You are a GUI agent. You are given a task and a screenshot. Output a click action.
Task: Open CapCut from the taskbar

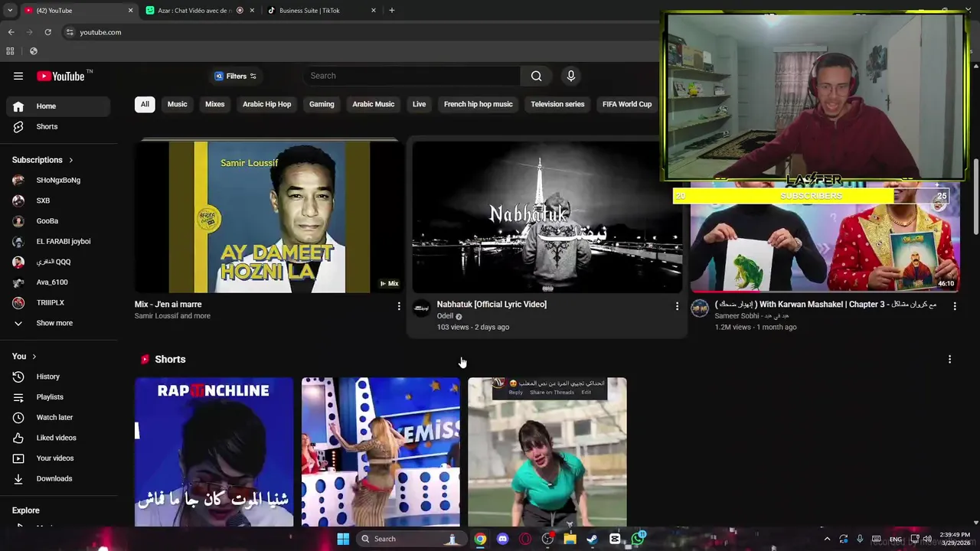(615, 539)
